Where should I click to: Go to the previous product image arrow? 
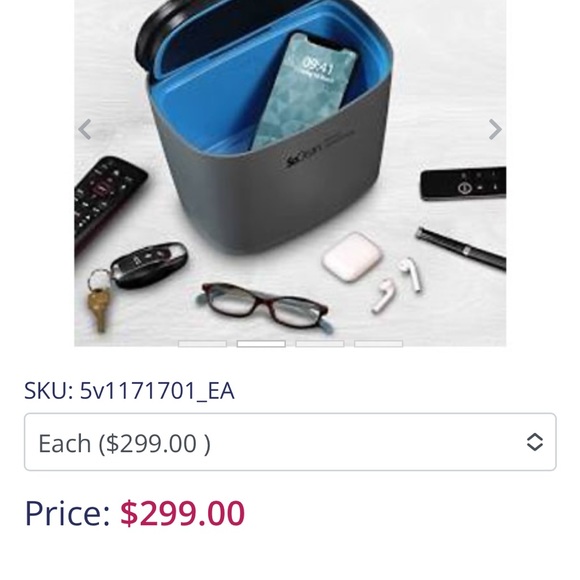85,129
